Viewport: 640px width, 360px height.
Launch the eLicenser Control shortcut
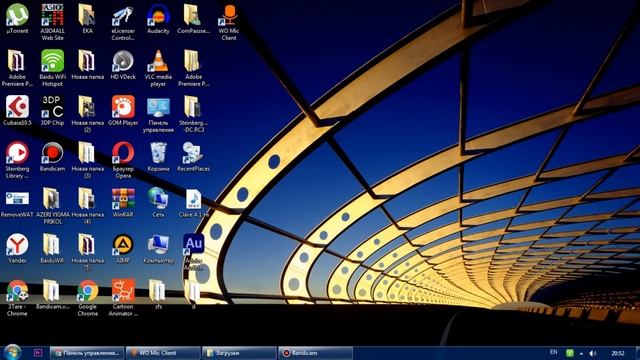(x=123, y=22)
